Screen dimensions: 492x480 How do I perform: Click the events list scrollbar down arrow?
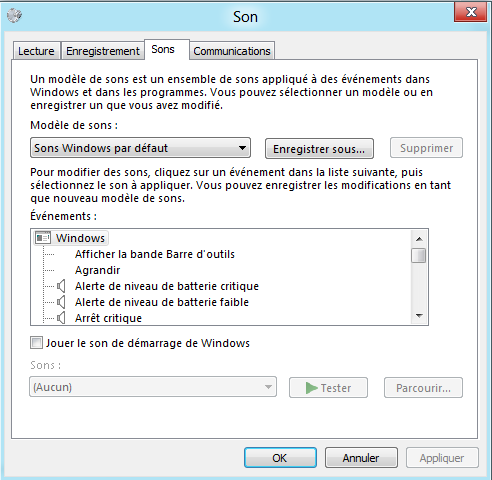(x=419, y=315)
